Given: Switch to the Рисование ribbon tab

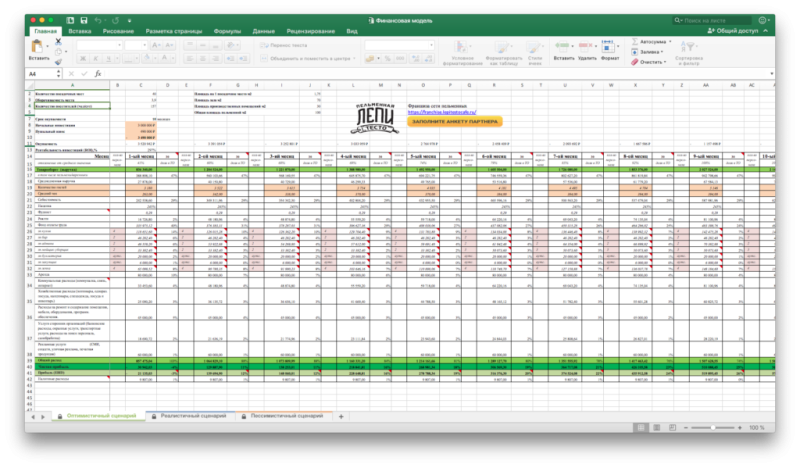Looking at the screenshot, I should point(118,31).
